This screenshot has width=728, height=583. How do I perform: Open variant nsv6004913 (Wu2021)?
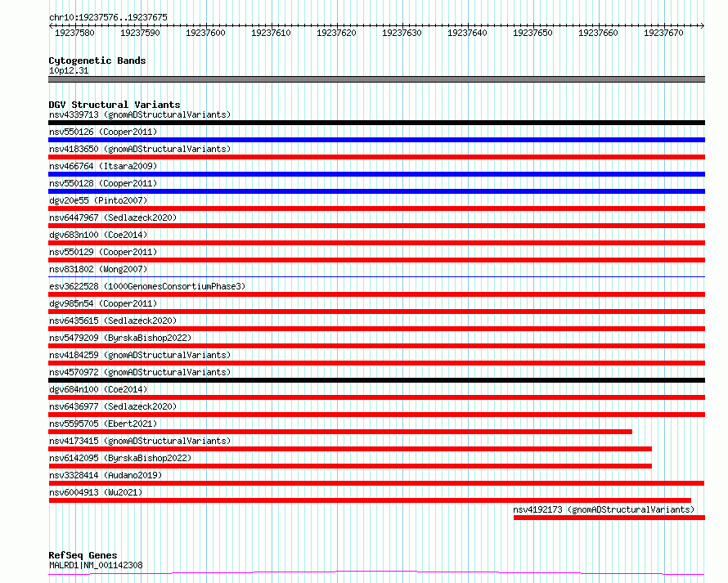(96, 492)
